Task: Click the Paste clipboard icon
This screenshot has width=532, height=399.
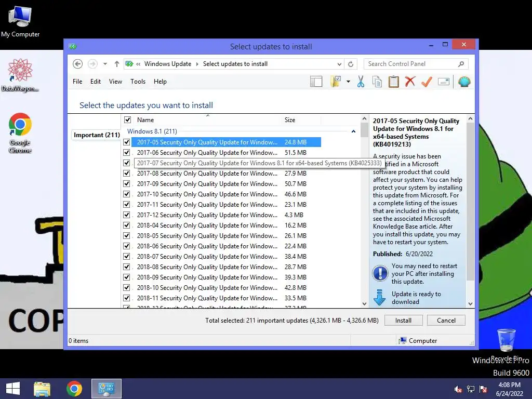Action: point(394,82)
